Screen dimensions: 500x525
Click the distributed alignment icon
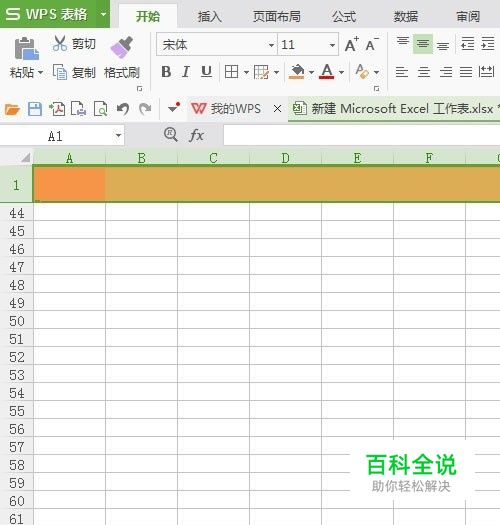click(x=486, y=72)
